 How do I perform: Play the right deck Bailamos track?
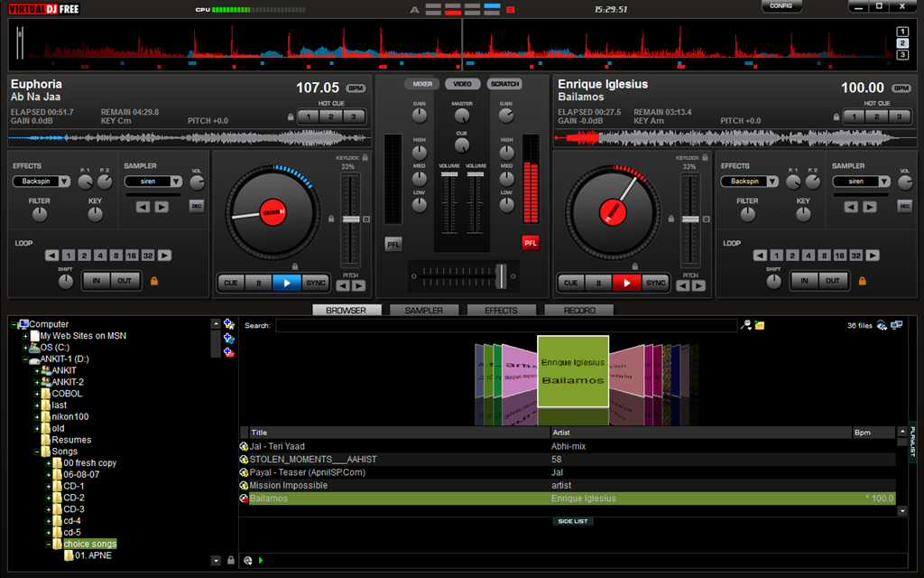tap(627, 283)
